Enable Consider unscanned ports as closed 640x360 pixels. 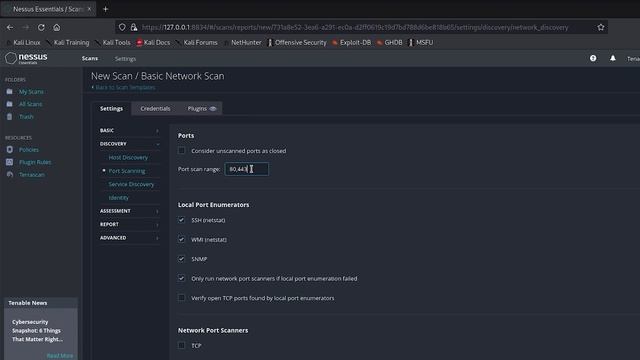click(182, 151)
